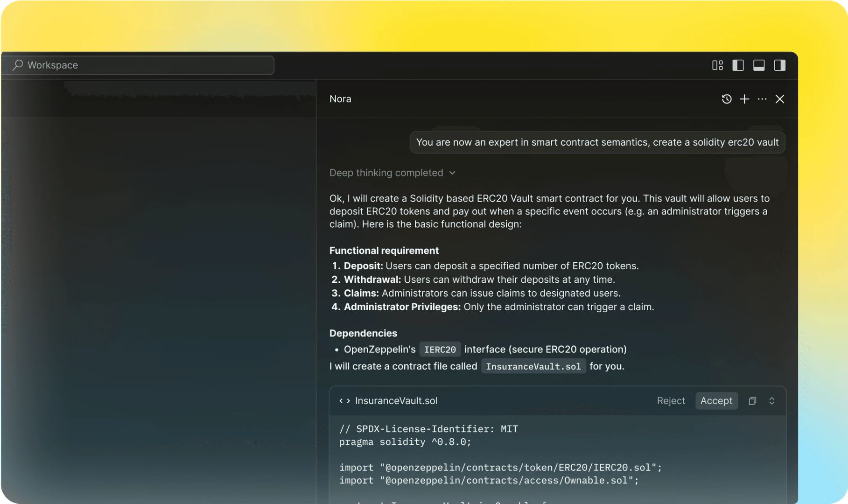Open the chat history icon in Nora panel
Viewport: 848px width, 504px height.
726,99
